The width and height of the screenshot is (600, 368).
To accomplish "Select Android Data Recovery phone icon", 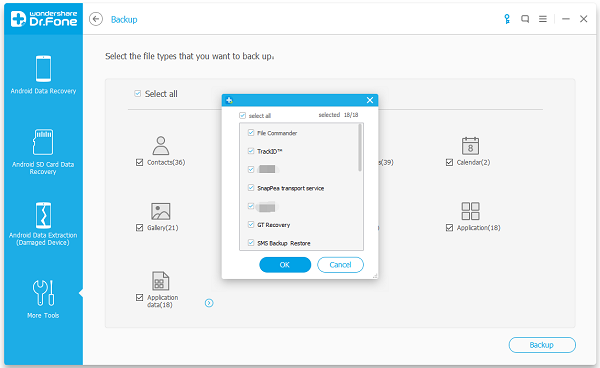I will [x=43, y=69].
